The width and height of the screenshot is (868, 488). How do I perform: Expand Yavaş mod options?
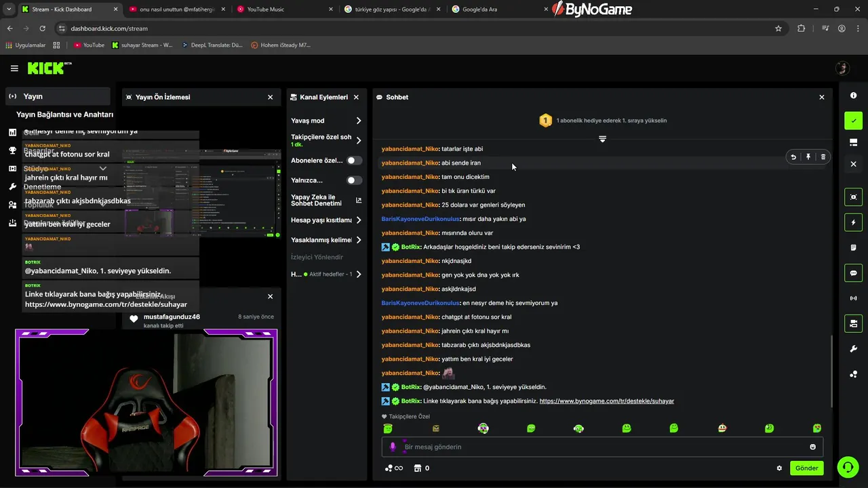coord(359,121)
